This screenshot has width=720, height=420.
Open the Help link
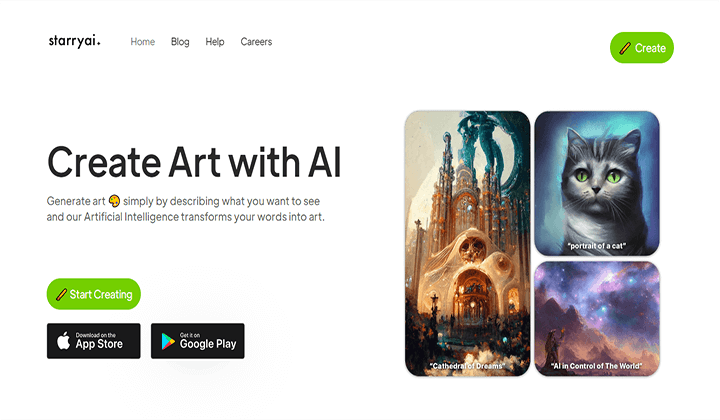pyautogui.click(x=214, y=42)
